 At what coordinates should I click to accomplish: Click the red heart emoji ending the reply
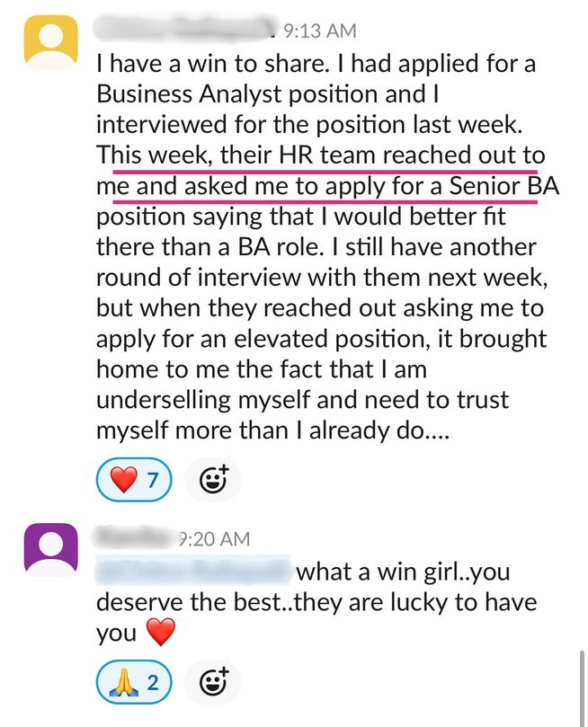(159, 634)
